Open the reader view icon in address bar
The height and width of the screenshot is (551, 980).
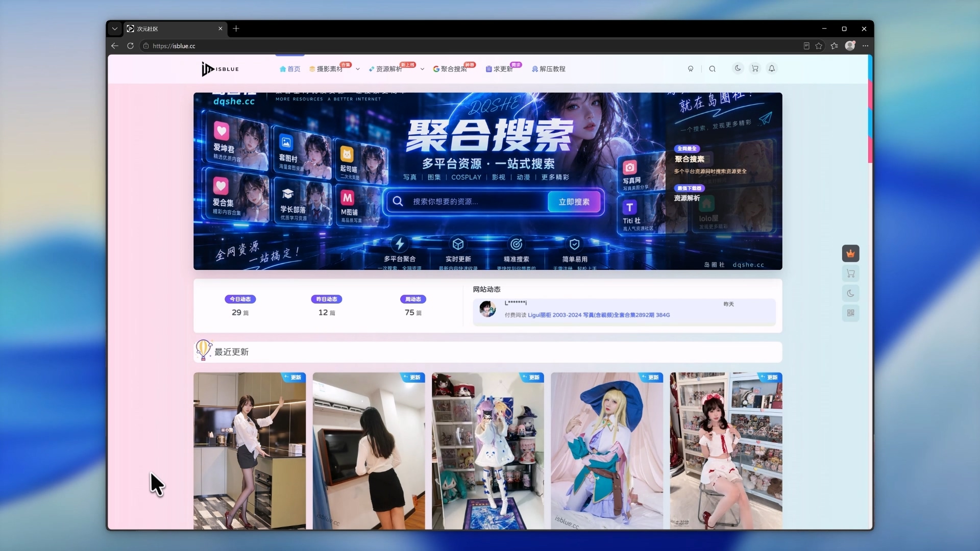[x=806, y=46]
